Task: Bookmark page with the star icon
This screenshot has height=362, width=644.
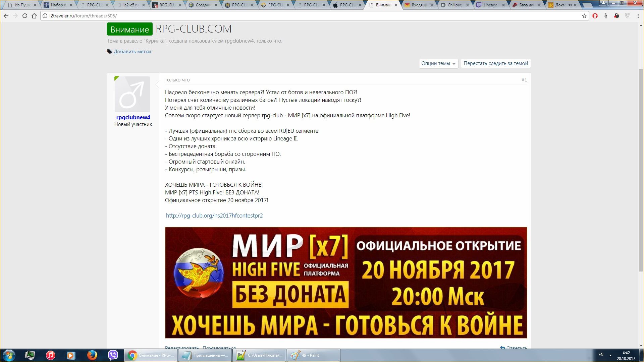Action: pyautogui.click(x=584, y=16)
